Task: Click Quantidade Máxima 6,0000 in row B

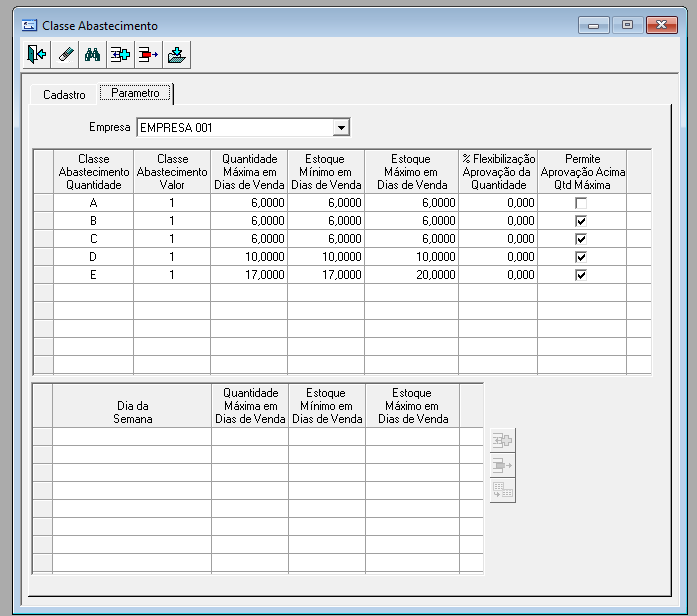Action: click(249, 221)
